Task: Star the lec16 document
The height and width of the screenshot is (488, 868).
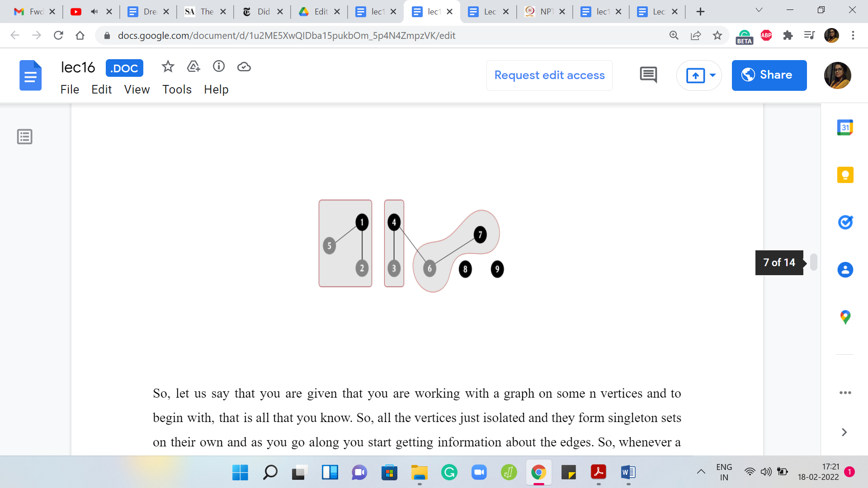Action: point(168,67)
